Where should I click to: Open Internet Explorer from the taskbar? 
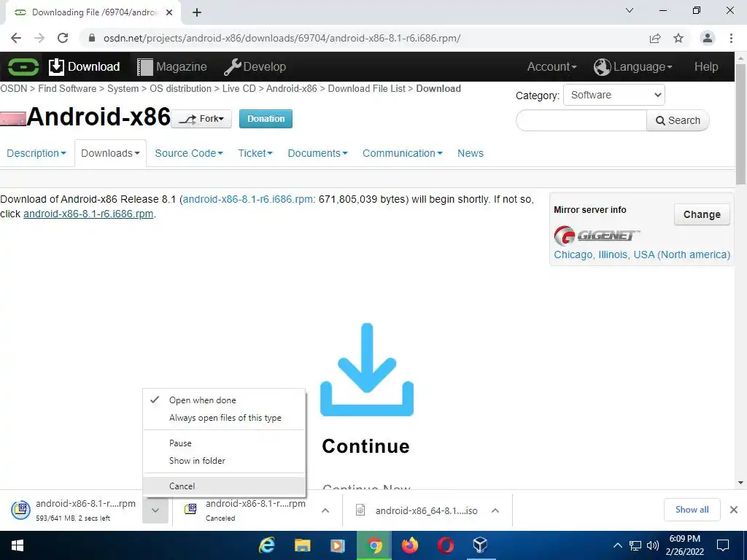click(x=267, y=545)
